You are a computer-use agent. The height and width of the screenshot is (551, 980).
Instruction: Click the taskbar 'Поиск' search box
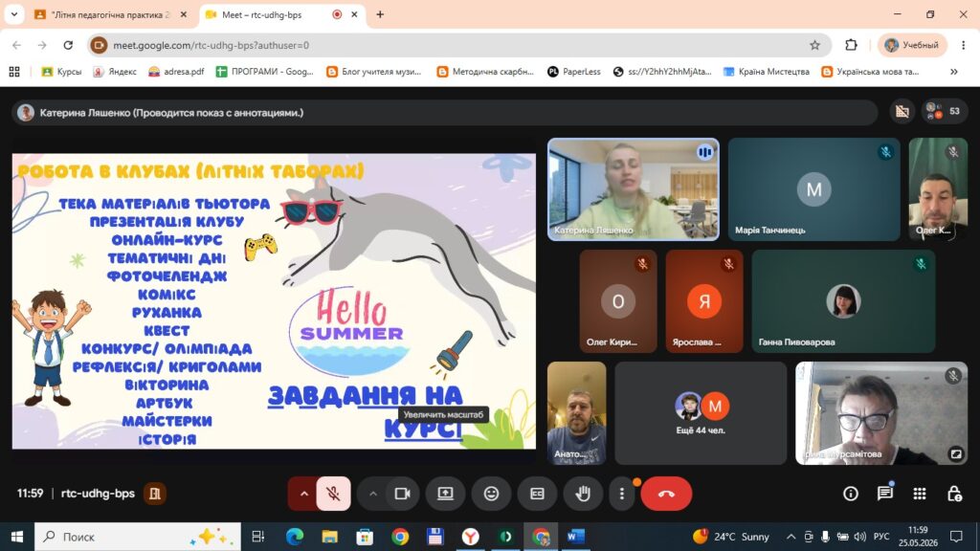[x=138, y=537]
